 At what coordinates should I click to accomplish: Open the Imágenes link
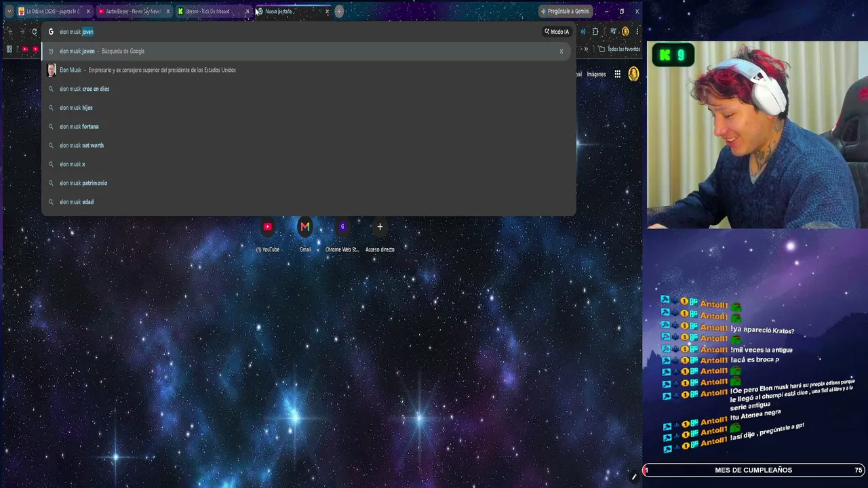point(596,75)
